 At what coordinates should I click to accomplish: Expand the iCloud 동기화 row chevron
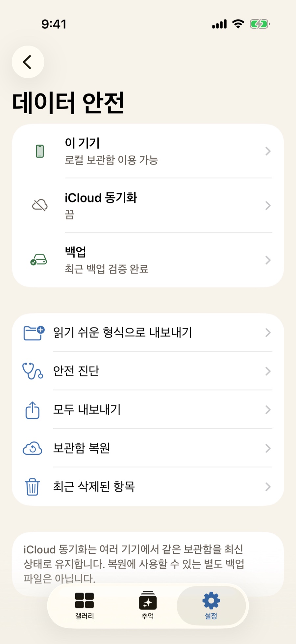pos(268,205)
